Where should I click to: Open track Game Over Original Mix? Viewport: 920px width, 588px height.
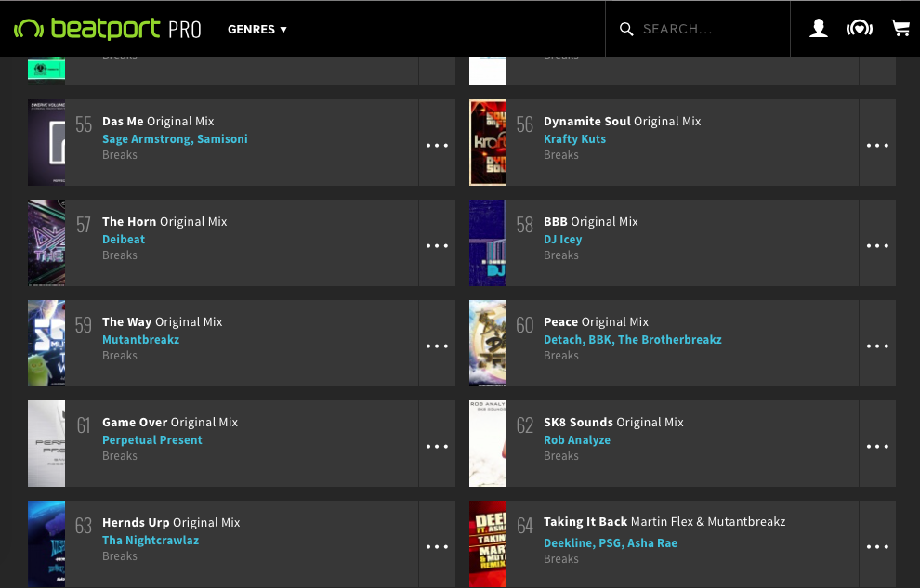pyautogui.click(x=169, y=422)
